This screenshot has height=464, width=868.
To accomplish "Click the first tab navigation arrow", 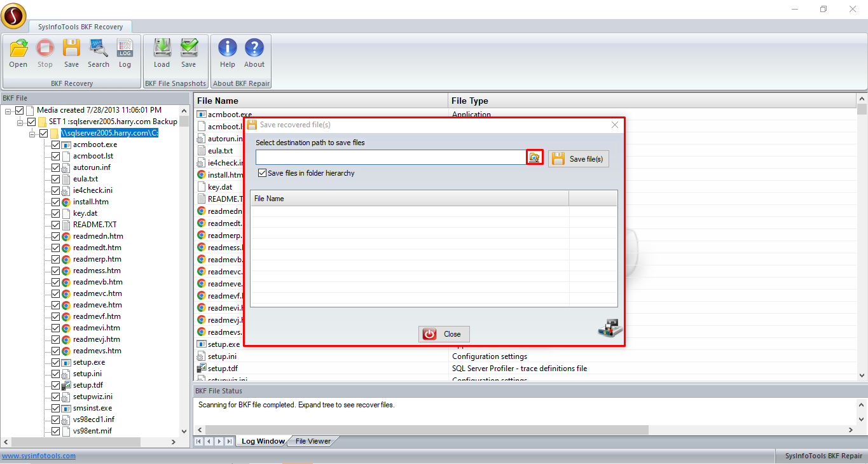I will [x=199, y=441].
